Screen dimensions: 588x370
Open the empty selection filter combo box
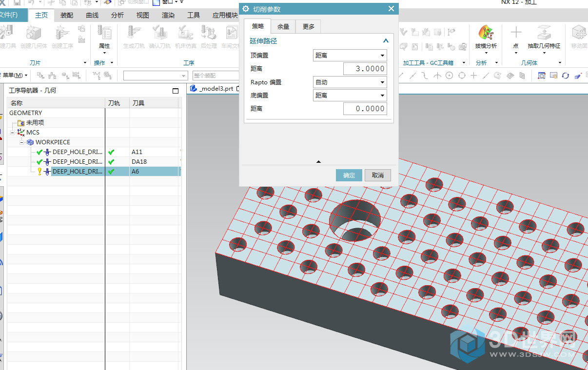pyautogui.click(x=156, y=76)
